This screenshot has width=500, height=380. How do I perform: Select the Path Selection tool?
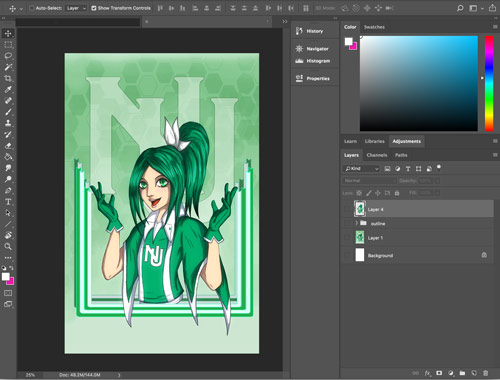pyautogui.click(x=8, y=213)
